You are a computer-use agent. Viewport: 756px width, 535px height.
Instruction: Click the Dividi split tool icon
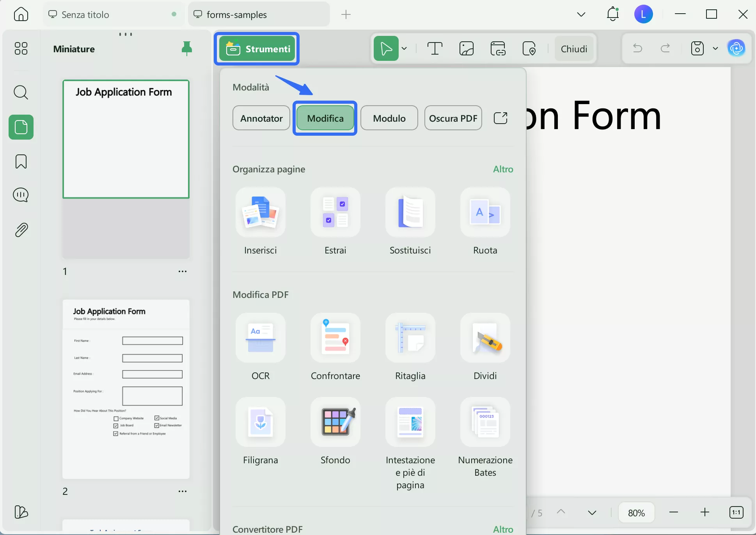pos(485,338)
